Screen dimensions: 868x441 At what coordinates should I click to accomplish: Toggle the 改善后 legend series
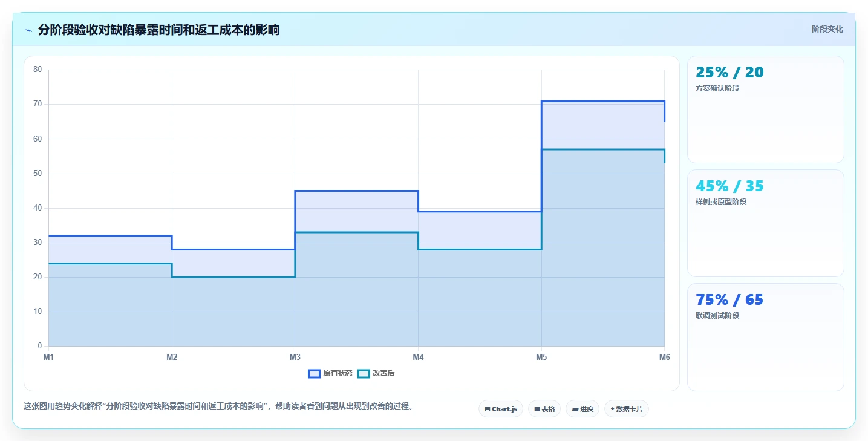tap(376, 373)
